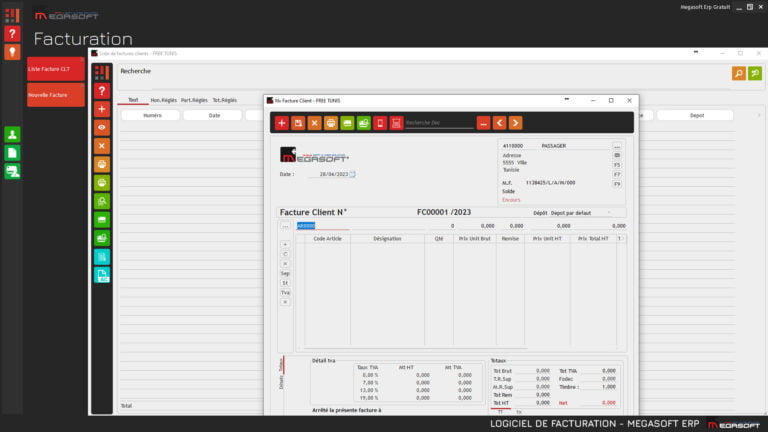The image size is (768, 432).
Task: Open the calendar picker next to the date
Action: (x=353, y=174)
